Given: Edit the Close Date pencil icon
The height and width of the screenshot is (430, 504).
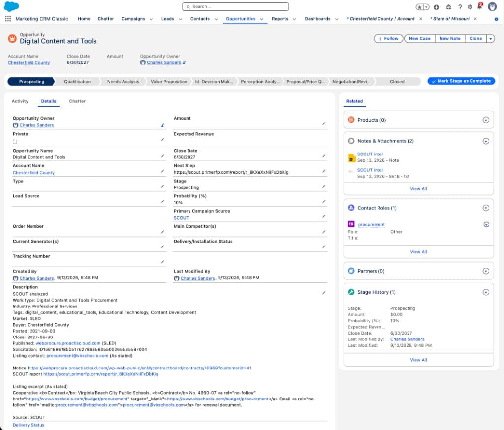Looking at the screenshot, I should pyautogui.click(x=324, y=156).
